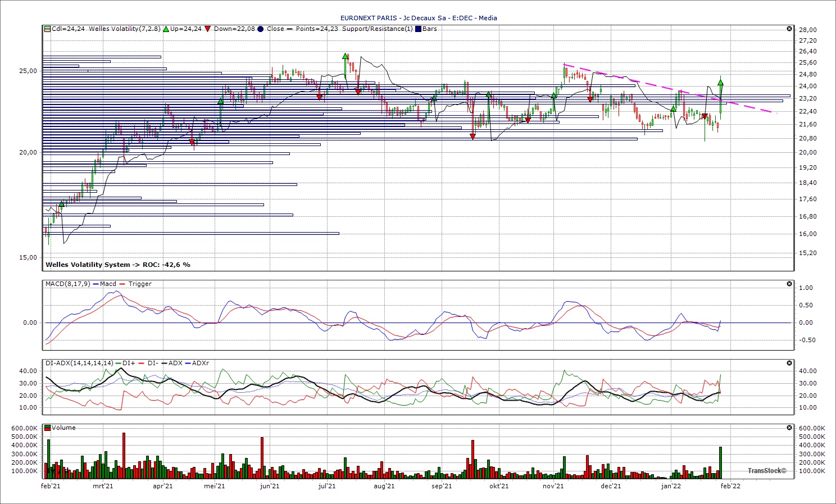
Task: Click the 600.00K right volume axis label
Action: [x=812, y=428]
